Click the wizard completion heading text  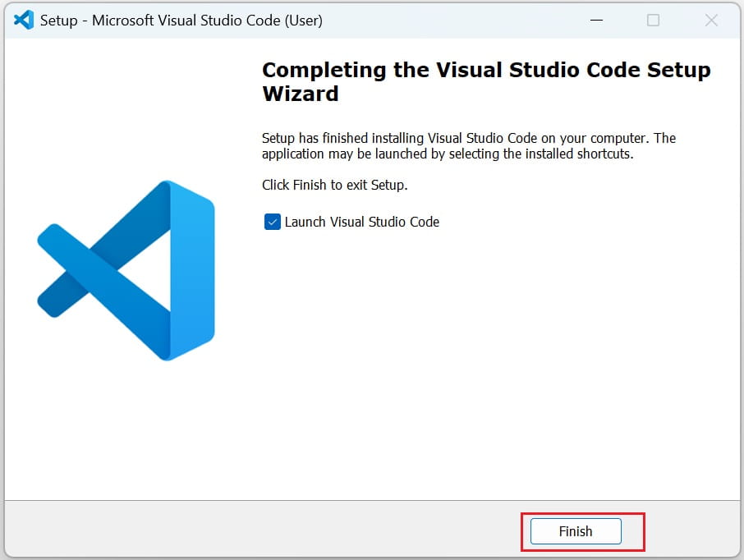[485, 81]
